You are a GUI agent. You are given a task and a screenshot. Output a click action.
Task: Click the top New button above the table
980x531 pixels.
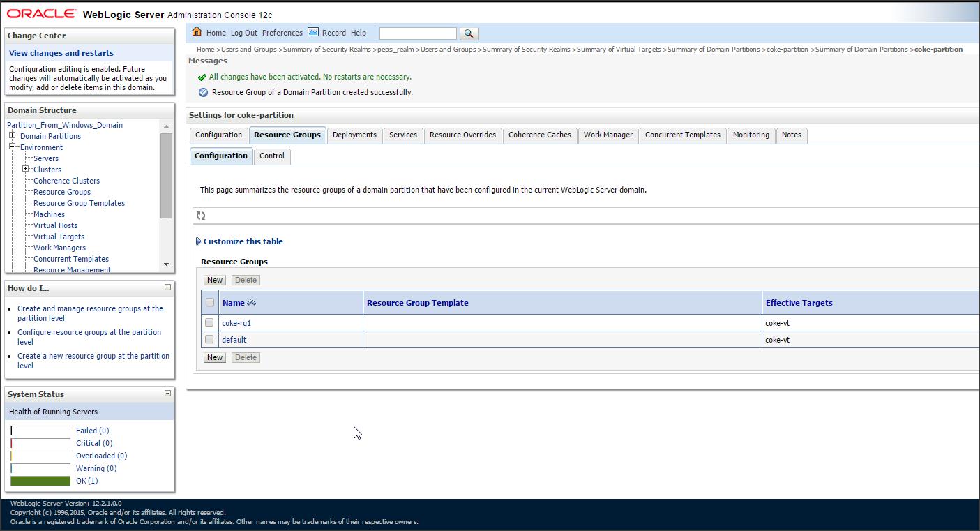click(x=215, y=280)
